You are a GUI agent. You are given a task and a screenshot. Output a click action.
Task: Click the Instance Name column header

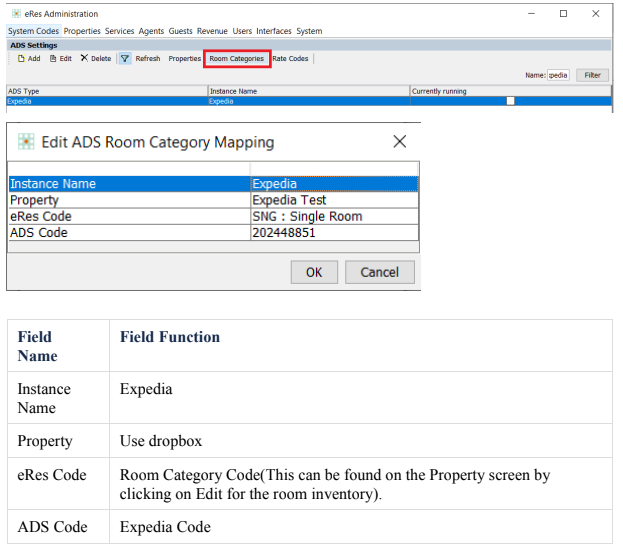coord(309,91)
